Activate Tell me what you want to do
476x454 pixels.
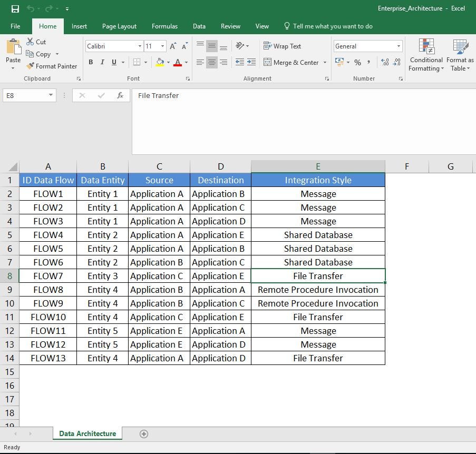(x=326, y=26)
